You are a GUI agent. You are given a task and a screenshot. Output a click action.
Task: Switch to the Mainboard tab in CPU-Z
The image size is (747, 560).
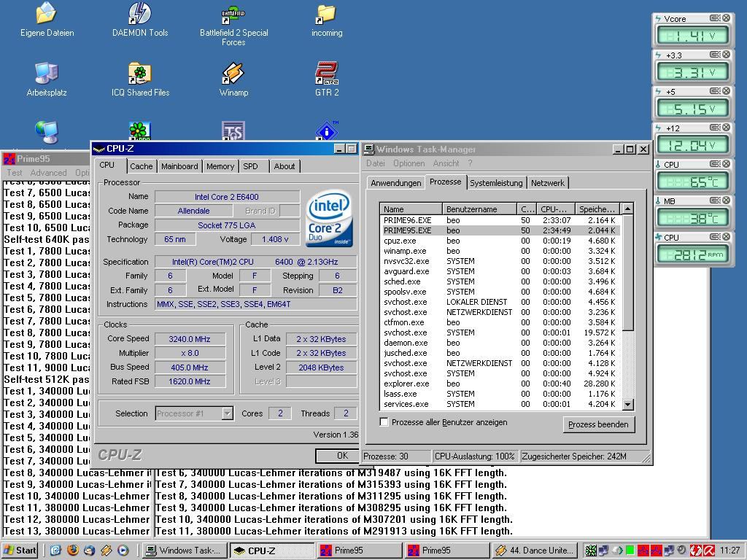(x=179, y=166)
